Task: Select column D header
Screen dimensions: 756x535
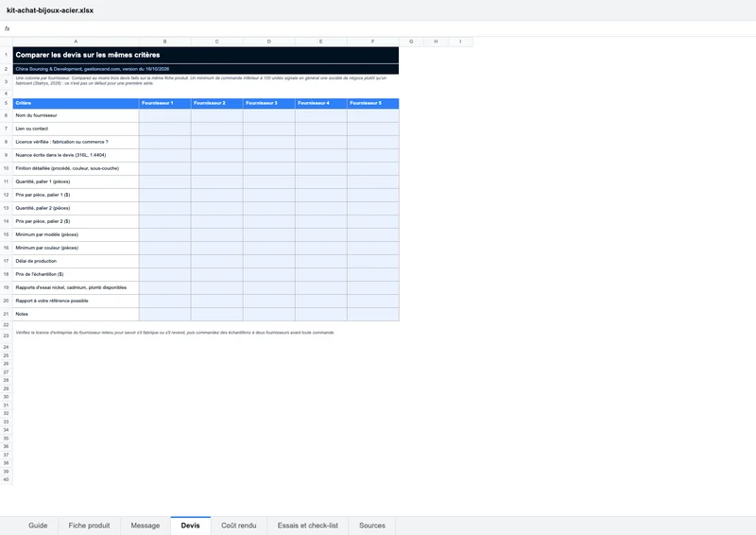Action: click(x=269, y=42)
